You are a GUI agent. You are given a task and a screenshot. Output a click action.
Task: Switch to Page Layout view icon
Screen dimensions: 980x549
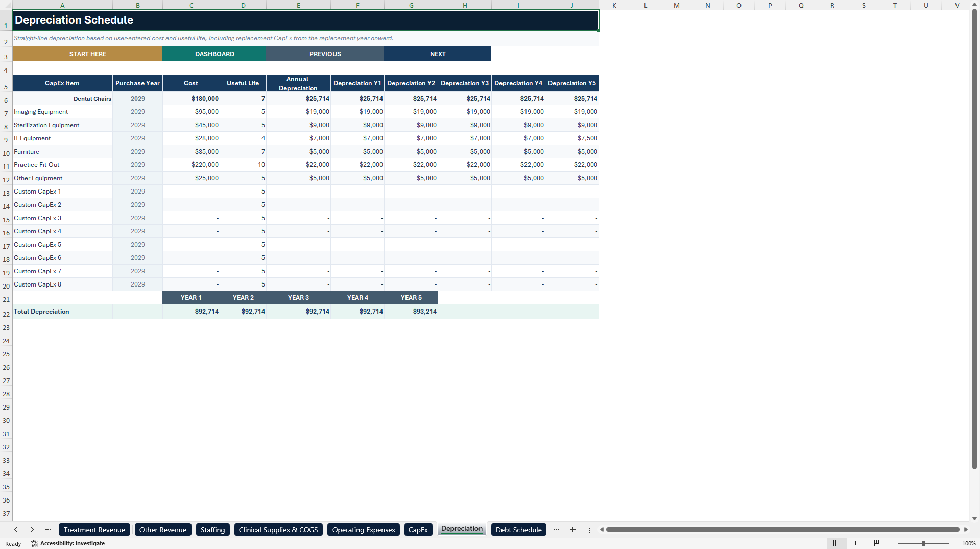pos(857,543)
